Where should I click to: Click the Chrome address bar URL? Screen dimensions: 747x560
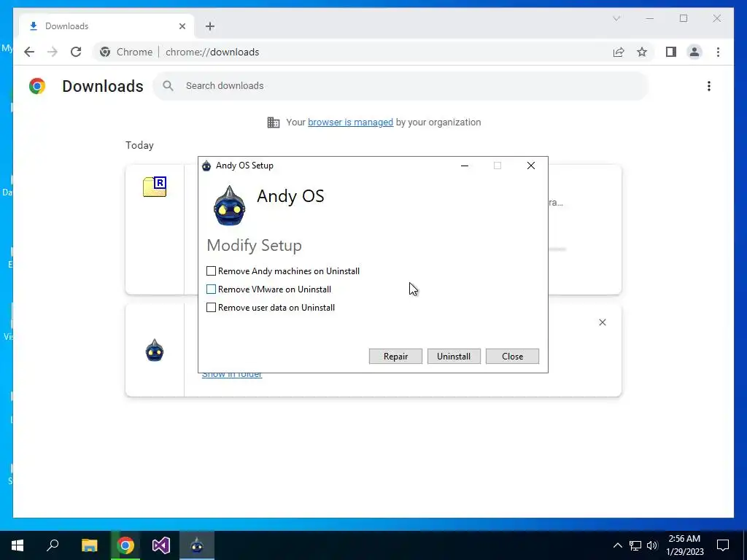point(212,52)
